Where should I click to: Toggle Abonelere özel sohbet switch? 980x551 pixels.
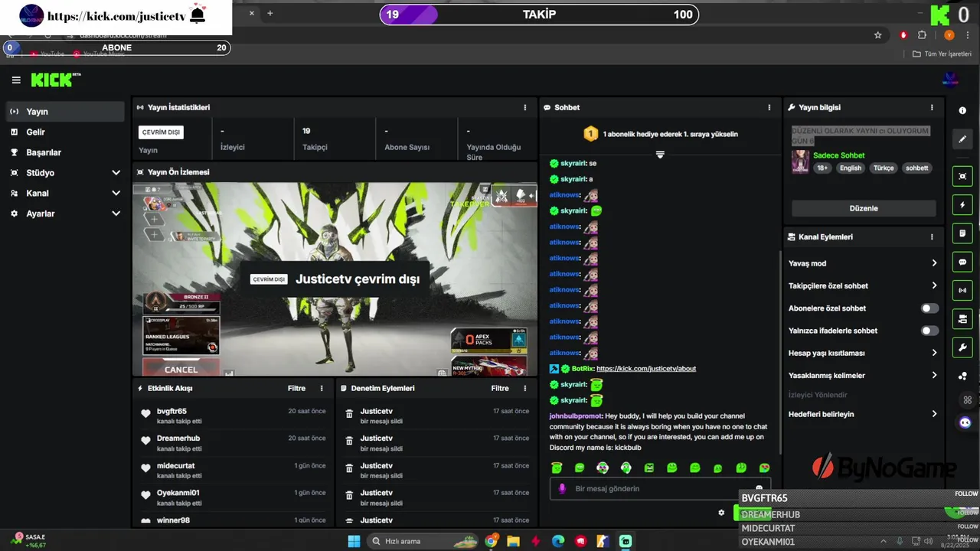pyautogui.click(x=929, y=308)
